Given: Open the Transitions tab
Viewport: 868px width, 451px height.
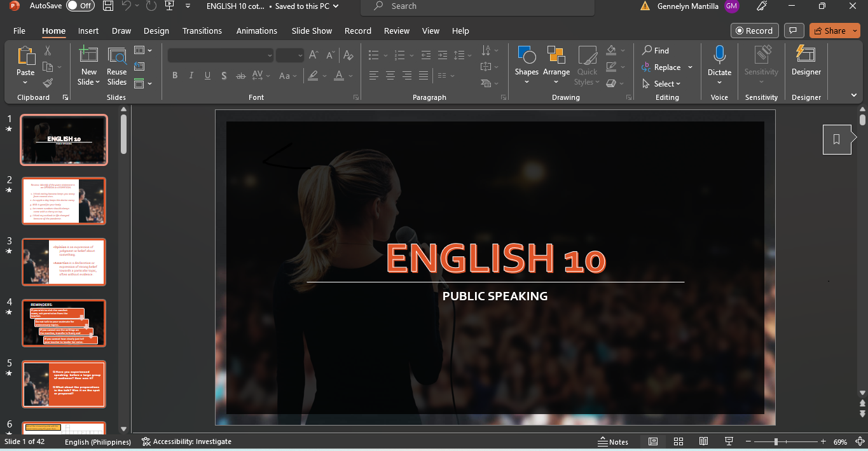Looking at the screenshot, I should [202, 31].
